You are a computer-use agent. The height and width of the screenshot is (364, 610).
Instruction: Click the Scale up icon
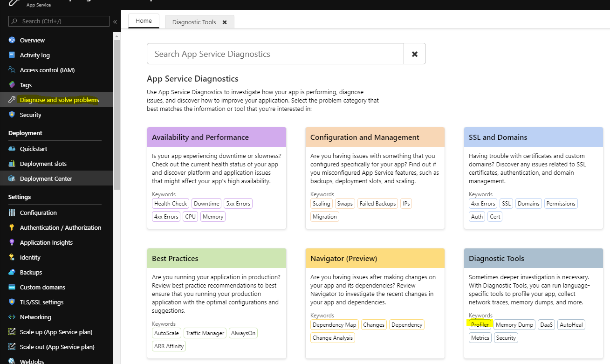tap(12, 332)
